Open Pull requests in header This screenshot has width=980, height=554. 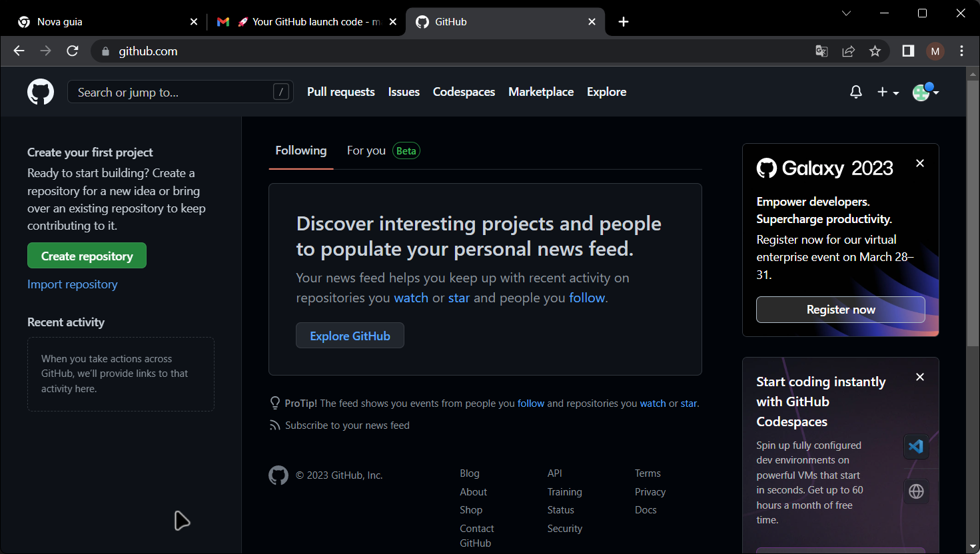(x=341, y=92)
